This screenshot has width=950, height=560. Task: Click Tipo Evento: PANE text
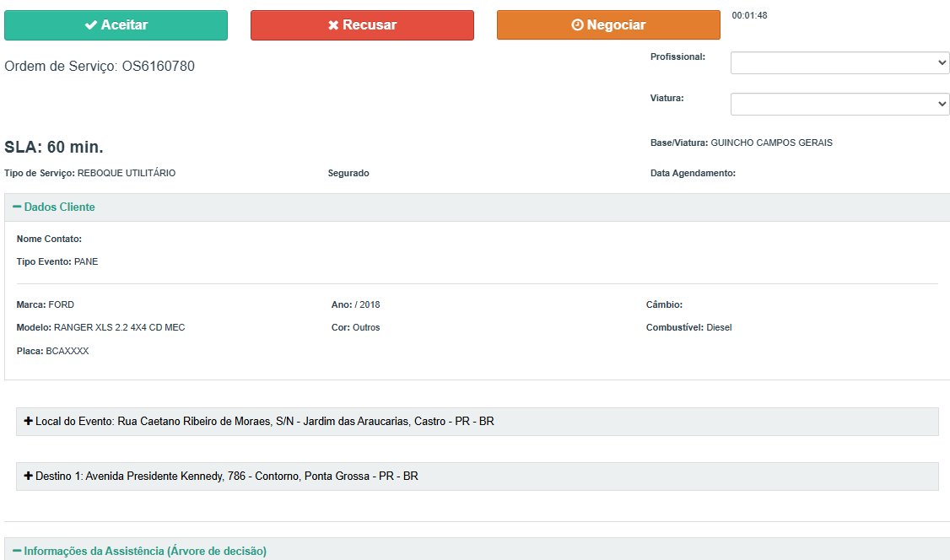pos(57,261)
